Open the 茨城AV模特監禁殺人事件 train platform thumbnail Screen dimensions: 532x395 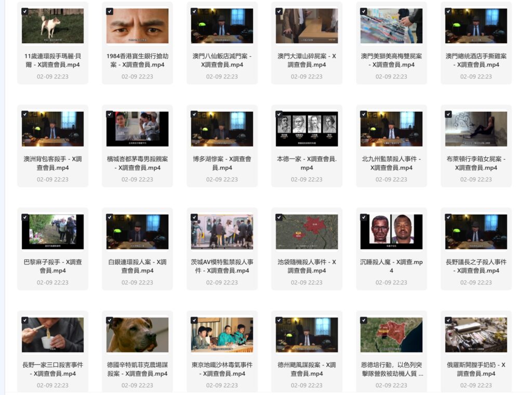(222, 232)
